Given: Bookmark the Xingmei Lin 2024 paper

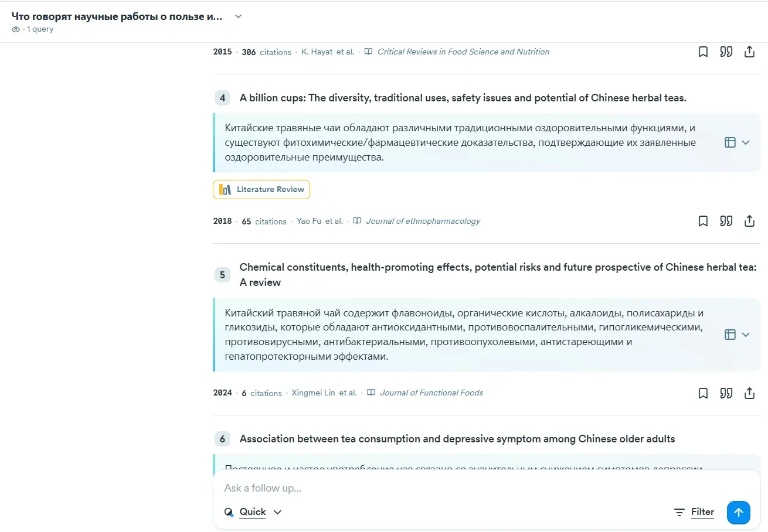Looking at the screenshot, I should click(703, 393).
